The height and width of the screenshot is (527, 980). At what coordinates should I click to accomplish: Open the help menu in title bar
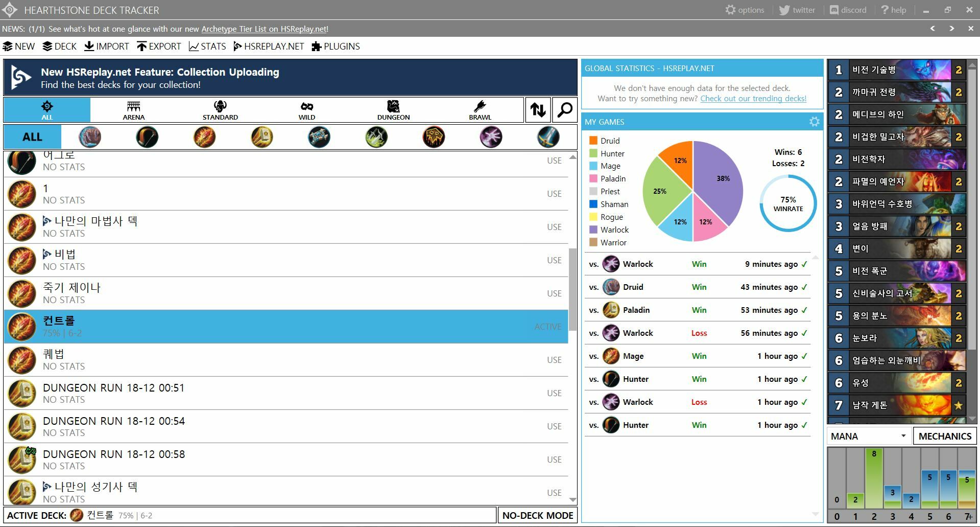click(893, 10)
